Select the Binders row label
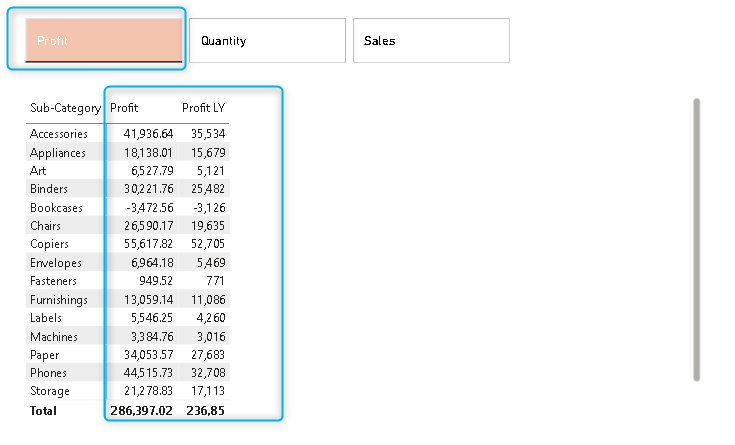 click(50, 189)
